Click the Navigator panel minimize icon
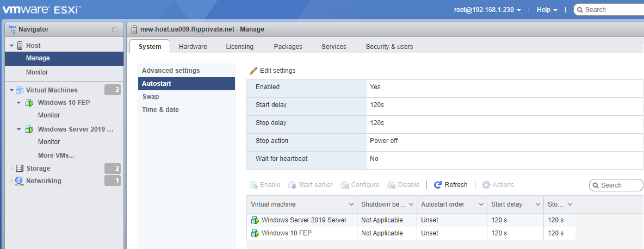644x249 pixels. click(115, 29)
